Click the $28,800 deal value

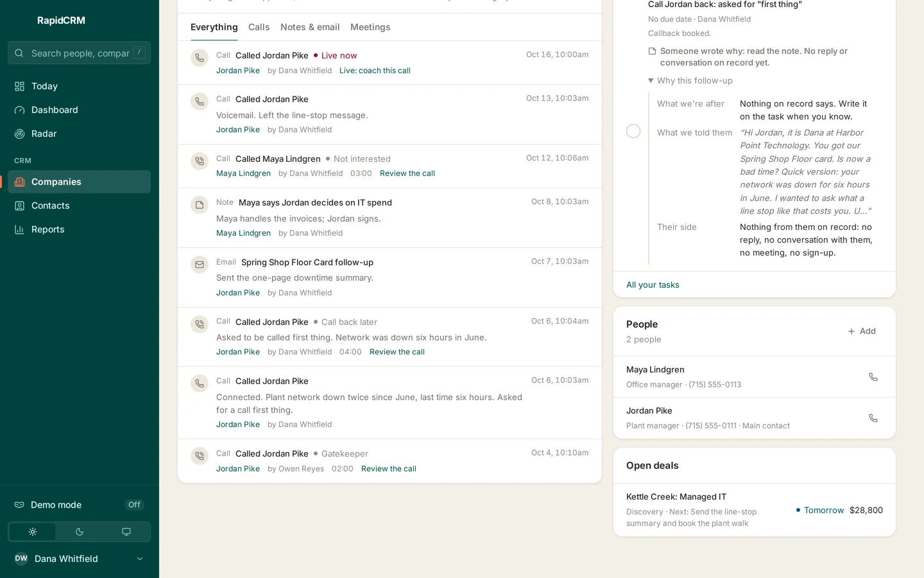click(866, 511)
